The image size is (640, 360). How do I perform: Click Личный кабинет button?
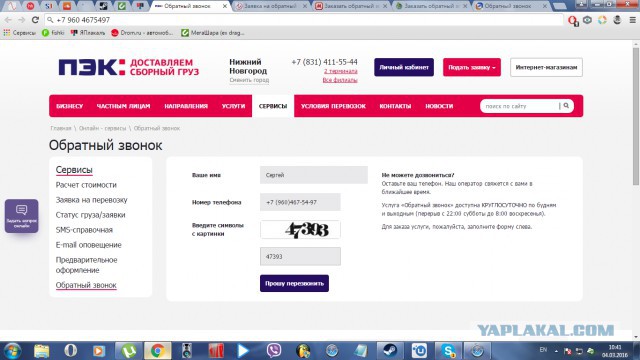click(x=404, y=67)
